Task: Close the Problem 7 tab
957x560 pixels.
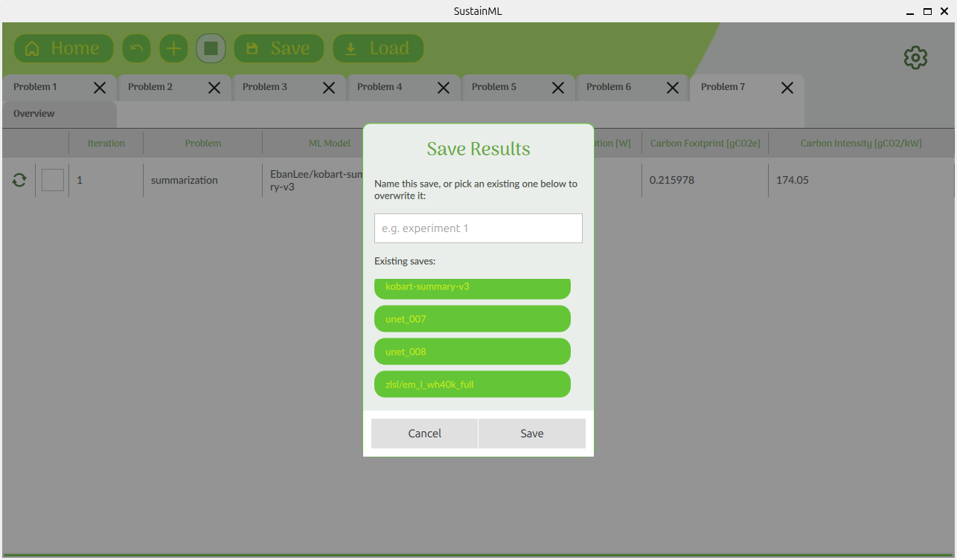Action: (787, 88)
